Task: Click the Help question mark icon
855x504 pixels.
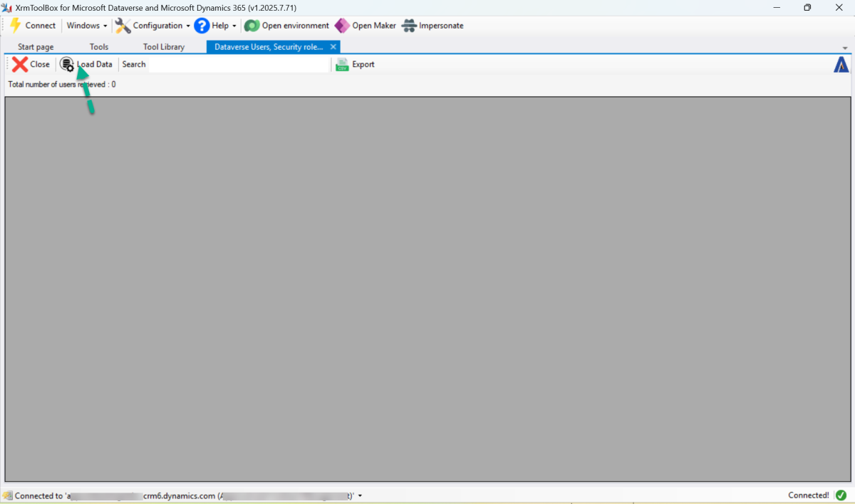Action: 202,26
